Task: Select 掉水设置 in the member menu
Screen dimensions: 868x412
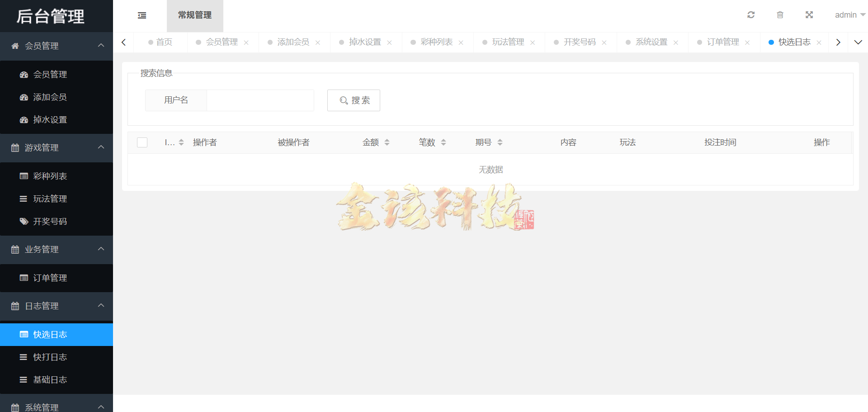Action: 50,119
